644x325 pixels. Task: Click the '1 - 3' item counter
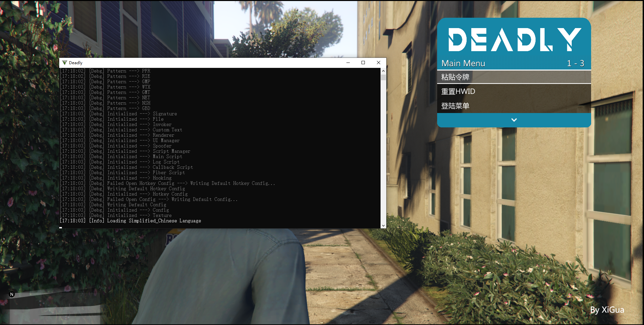click(575, 63)
